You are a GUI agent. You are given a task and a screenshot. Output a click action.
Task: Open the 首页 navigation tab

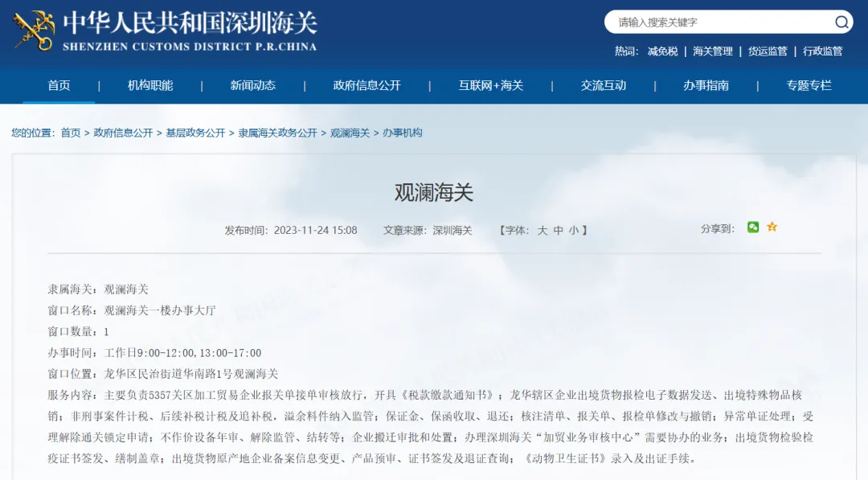click(x=59, y=85)
